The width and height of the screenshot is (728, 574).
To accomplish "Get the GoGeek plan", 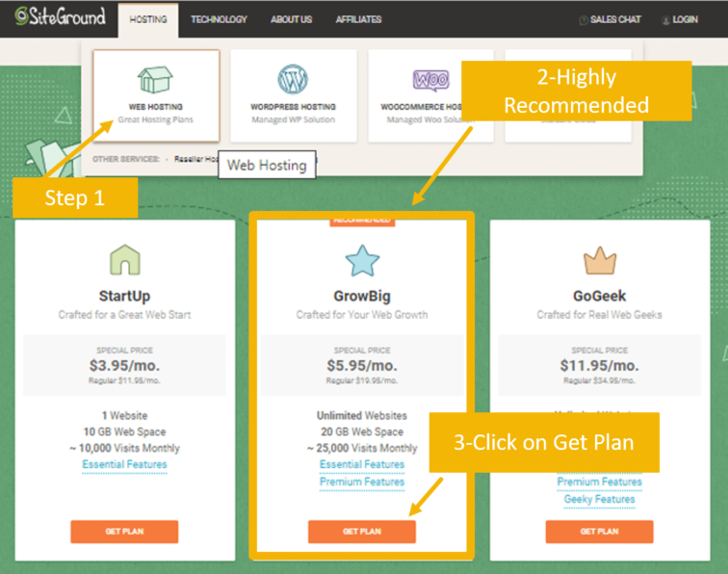I will pos(599,532).
